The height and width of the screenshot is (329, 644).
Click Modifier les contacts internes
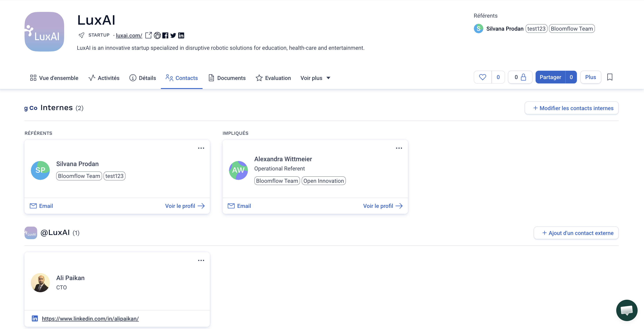[571, 108]
